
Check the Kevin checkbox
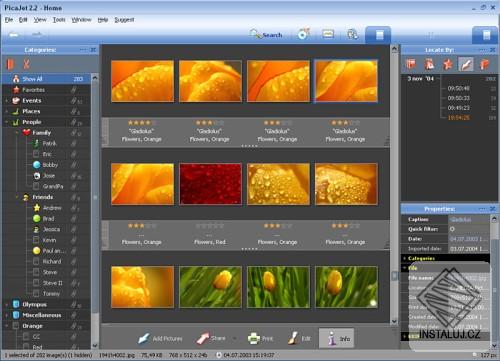(36, 240)
